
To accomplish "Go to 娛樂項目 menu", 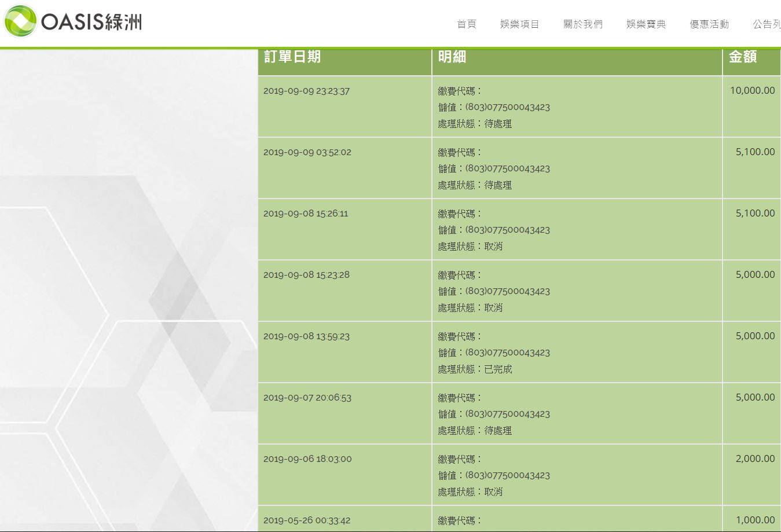I will [x=519, y=24].
